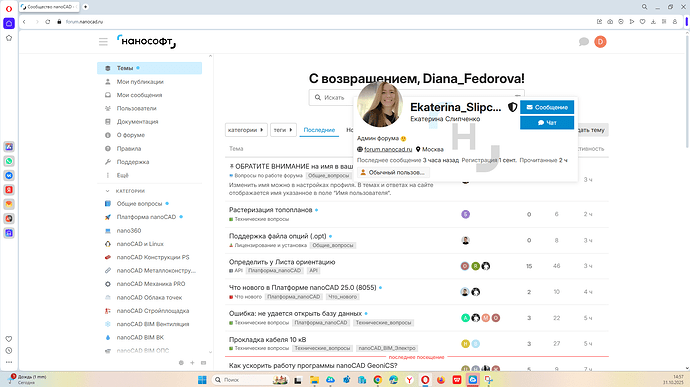Open nanoCAD Стройплощадка category
Viewport: 690px width, 387px height.
click(x=153, y=311)
